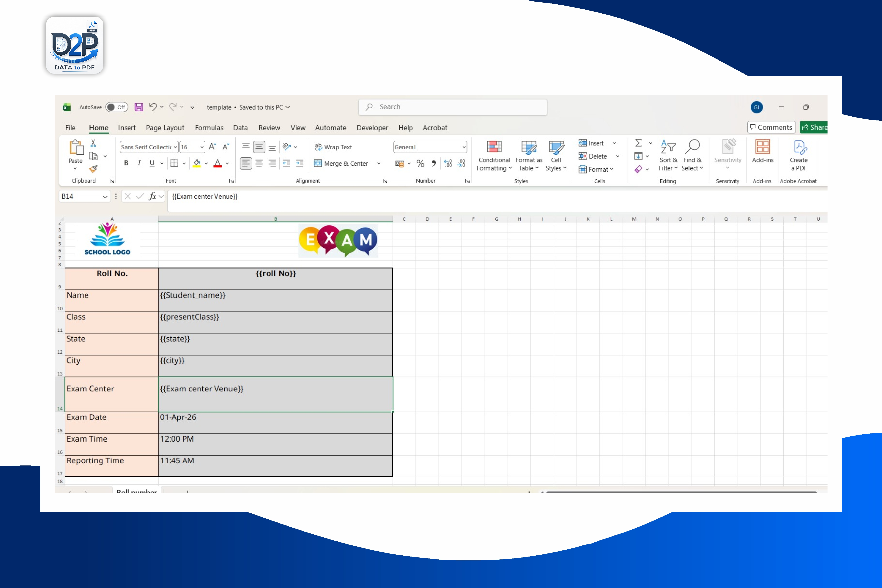Apply the Percent Style icon
882x588 pixels.
[x=420, y=164]
